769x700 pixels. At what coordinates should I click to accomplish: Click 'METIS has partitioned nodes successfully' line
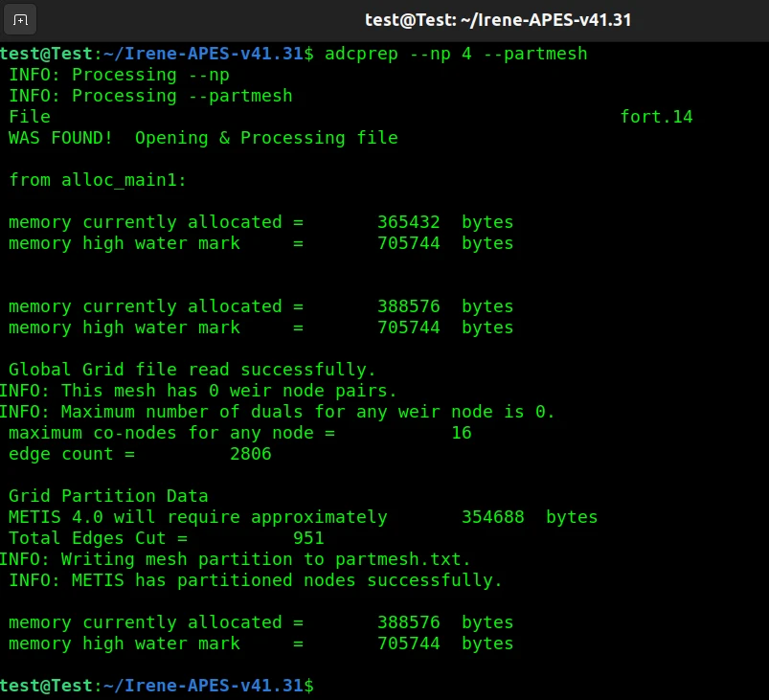pyautogui.click(x=256, y=580)
